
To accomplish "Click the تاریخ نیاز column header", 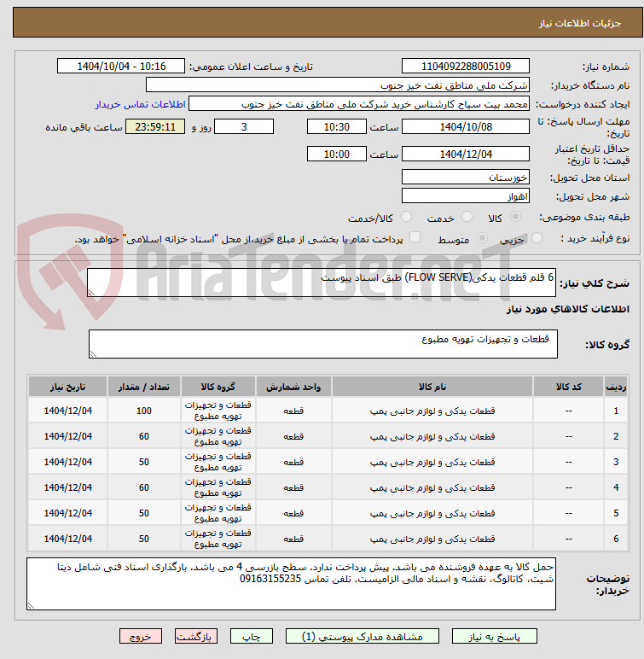I will [67, 387].
